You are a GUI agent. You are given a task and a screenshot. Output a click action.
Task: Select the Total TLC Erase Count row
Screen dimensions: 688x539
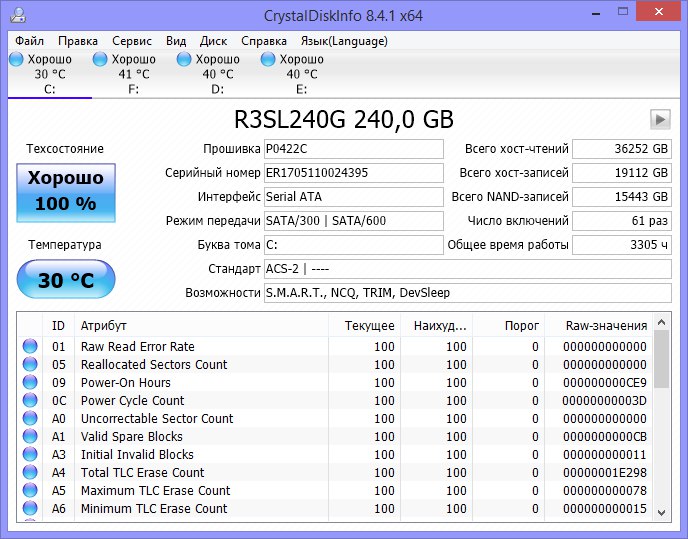(335, 472)
